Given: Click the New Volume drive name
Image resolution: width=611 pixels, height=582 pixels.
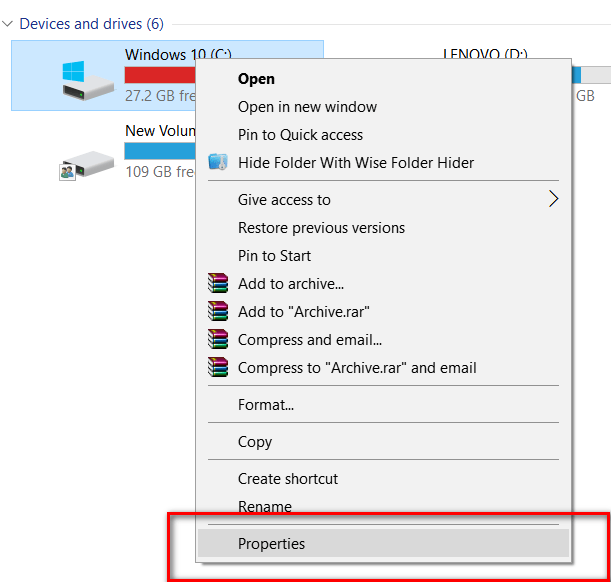Looking at the screenshot, I should (160, 131).
